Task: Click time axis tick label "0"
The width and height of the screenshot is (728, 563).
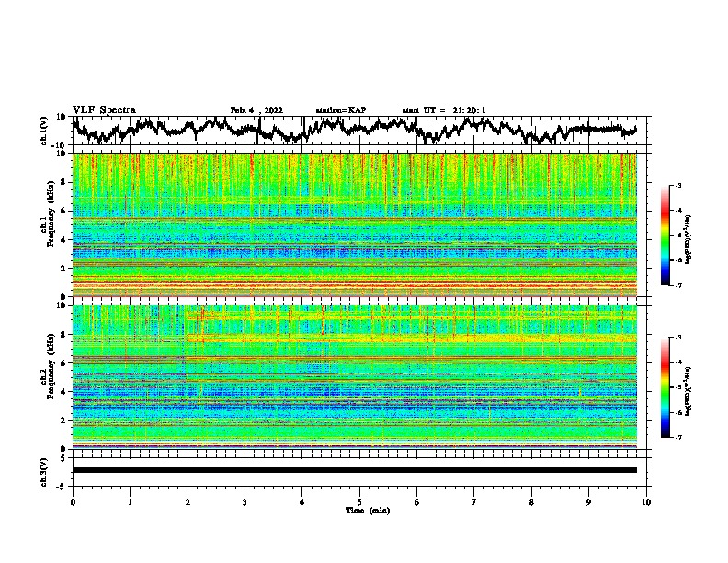Action: tap(73, 502)
